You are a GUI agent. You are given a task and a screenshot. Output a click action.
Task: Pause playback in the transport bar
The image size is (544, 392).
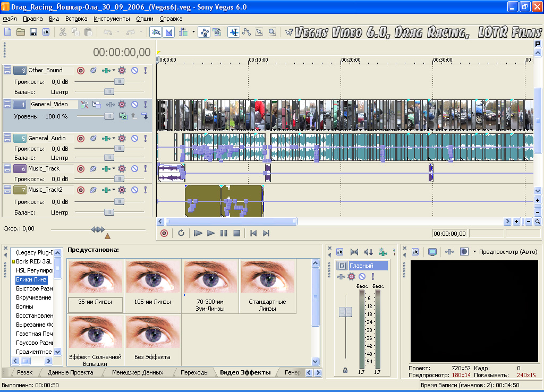point(224,233)
